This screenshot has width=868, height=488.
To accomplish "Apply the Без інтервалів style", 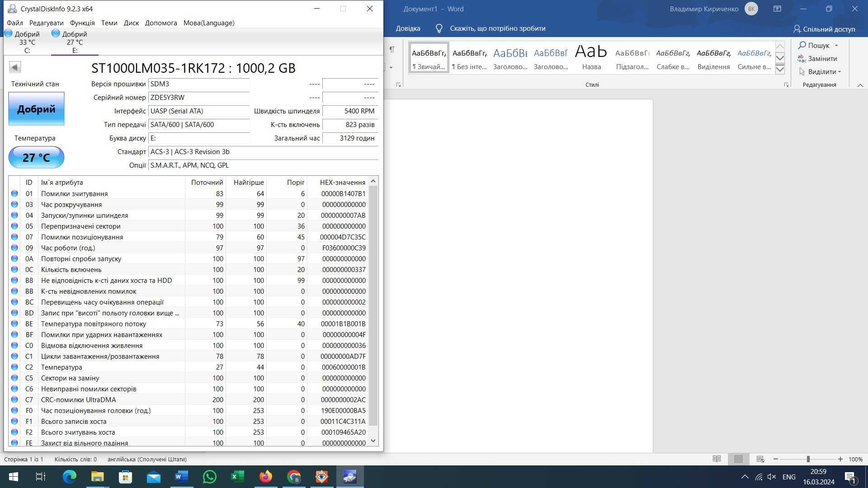I will [469, 57].
